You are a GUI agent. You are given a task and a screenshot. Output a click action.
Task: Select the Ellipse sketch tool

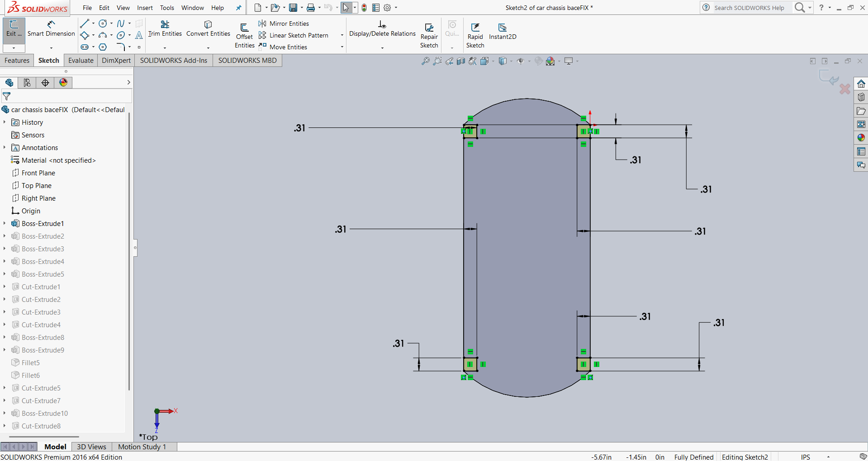121,35
